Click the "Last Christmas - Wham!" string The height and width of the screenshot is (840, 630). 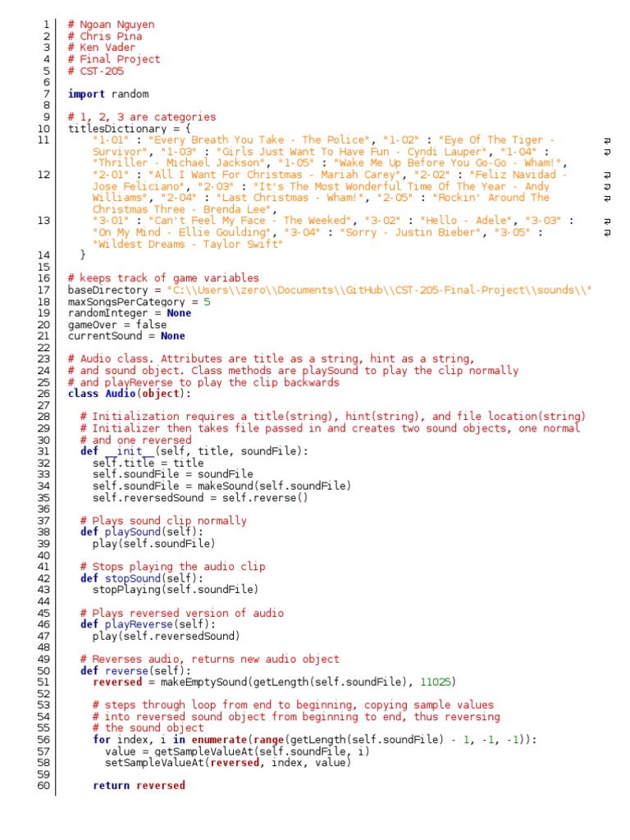(x=290, y=198)
